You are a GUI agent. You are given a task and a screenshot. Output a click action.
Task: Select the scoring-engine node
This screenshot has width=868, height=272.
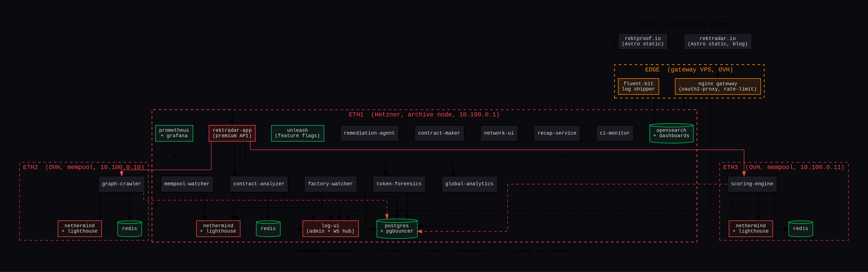point(752,184)
